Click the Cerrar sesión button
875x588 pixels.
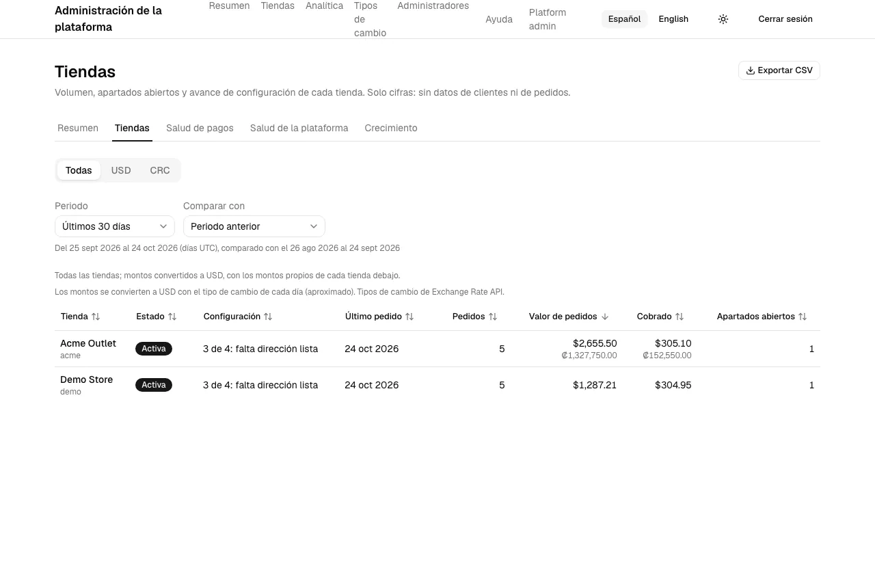(785, 19)
